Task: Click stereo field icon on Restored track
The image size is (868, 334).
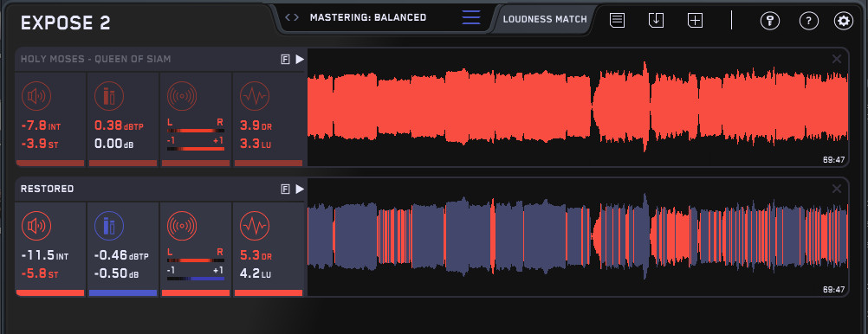Action: (x=182, y=226)
